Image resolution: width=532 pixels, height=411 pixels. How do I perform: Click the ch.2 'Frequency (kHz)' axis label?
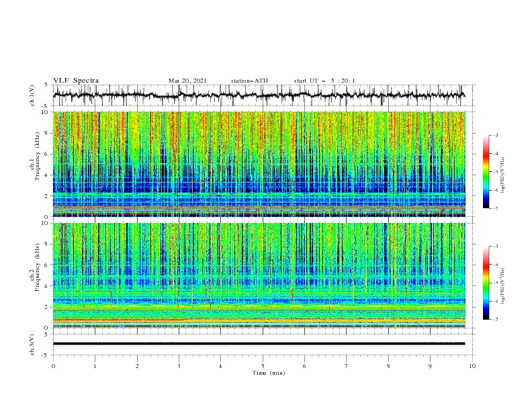click(38, 267)
